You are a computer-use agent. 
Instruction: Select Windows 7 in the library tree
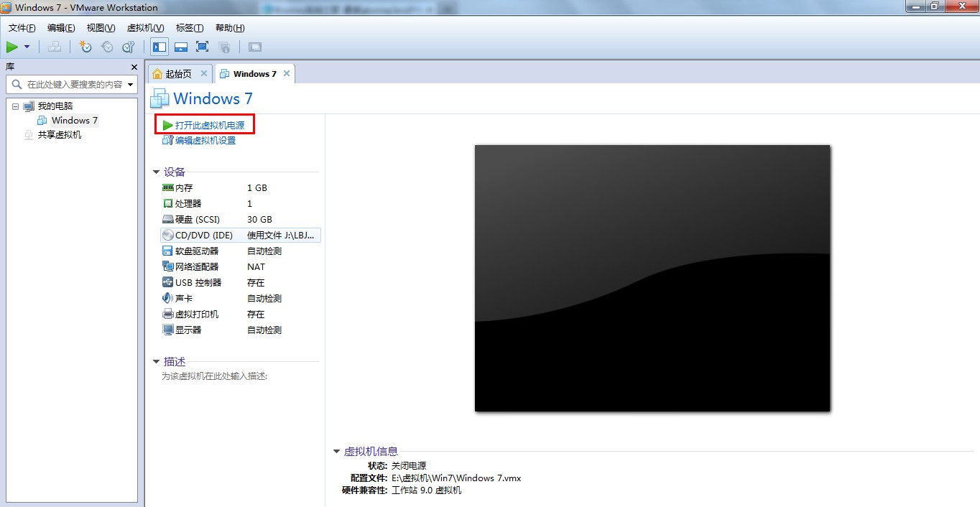point(74,121)
